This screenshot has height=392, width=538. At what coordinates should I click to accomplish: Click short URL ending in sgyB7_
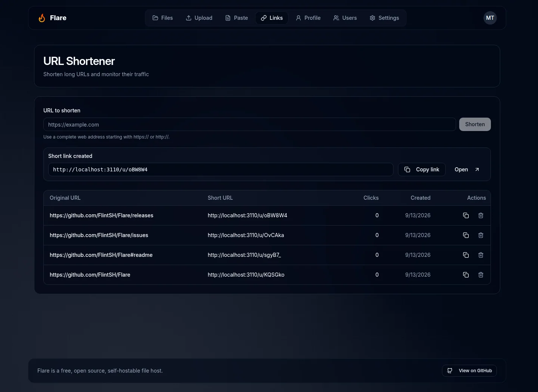click(244, 255)
